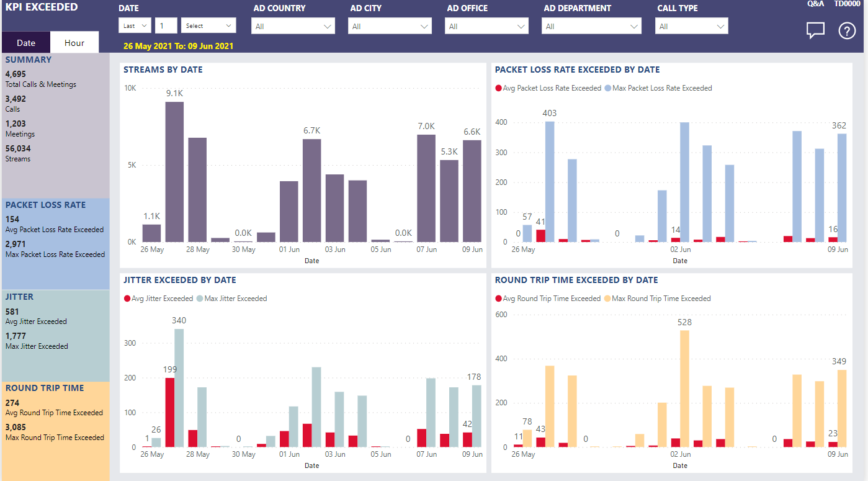
Task: Open the Select period dropdown
Action: 208,25
